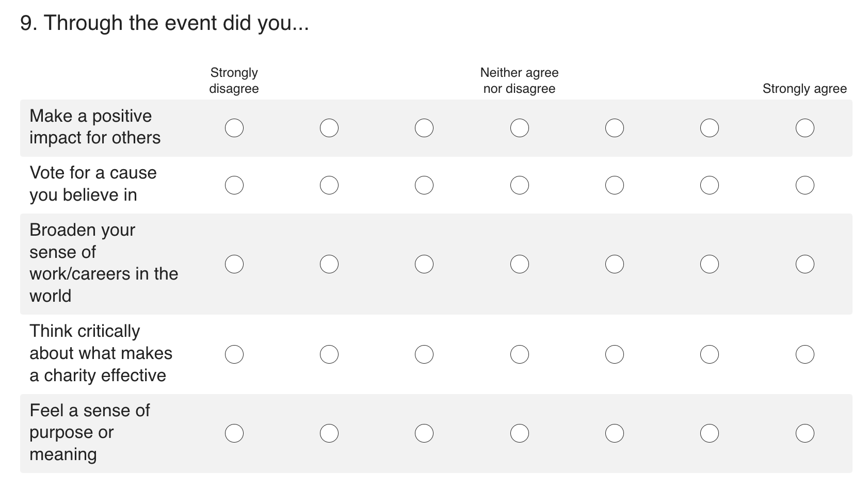This screenshot has width=868, height=490.
Task: Select Strongly disagree for Feel a sense of purpose
Action: [x=234, y=433]
